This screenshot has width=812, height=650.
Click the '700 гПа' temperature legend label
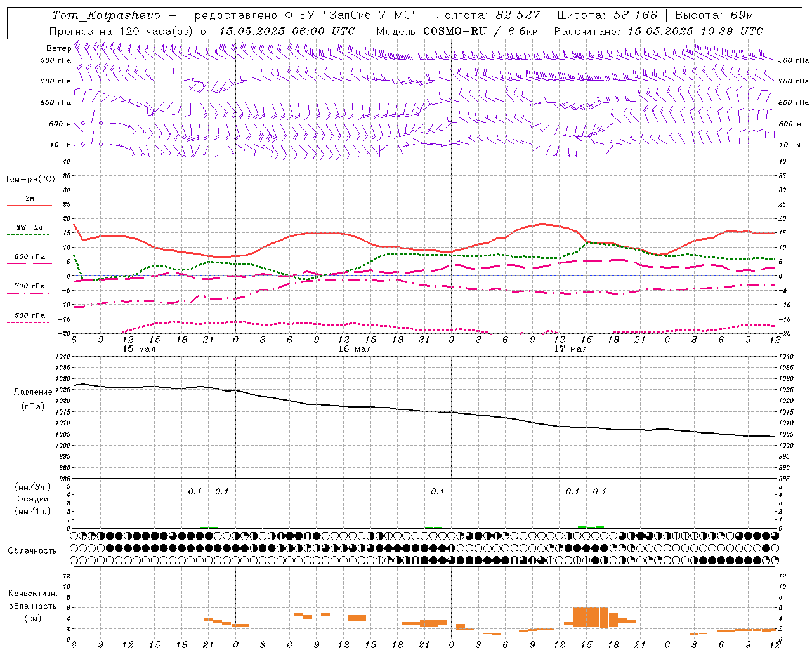click(x=30, y=286)
